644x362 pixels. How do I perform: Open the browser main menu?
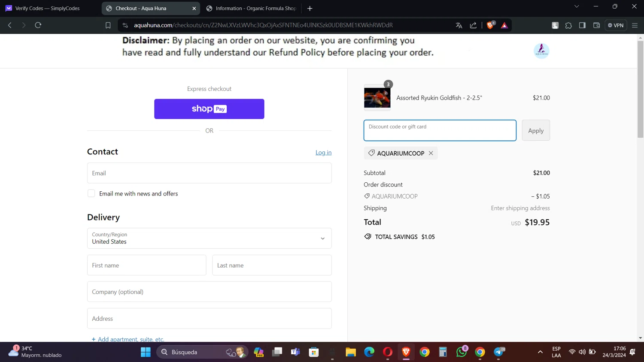[635, 25]
